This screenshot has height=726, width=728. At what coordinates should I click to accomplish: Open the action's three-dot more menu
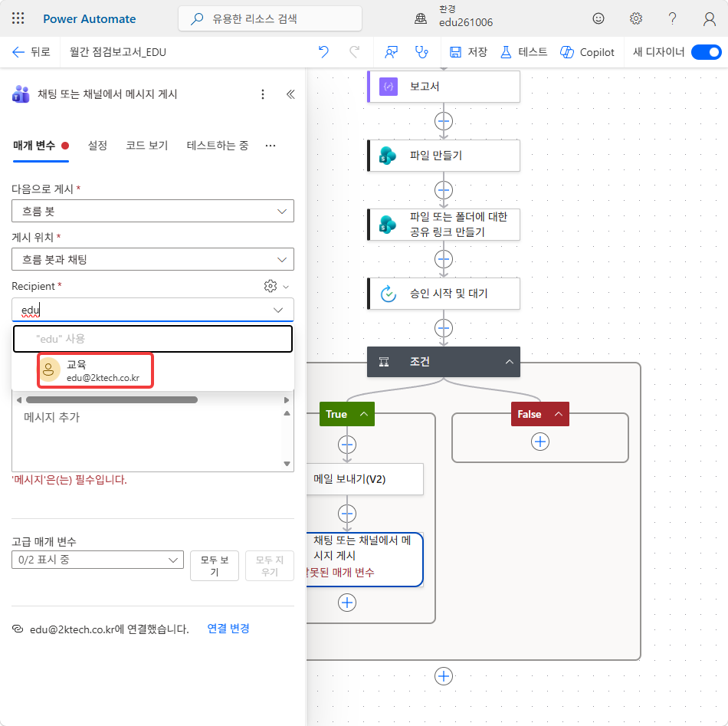[263, 94]
